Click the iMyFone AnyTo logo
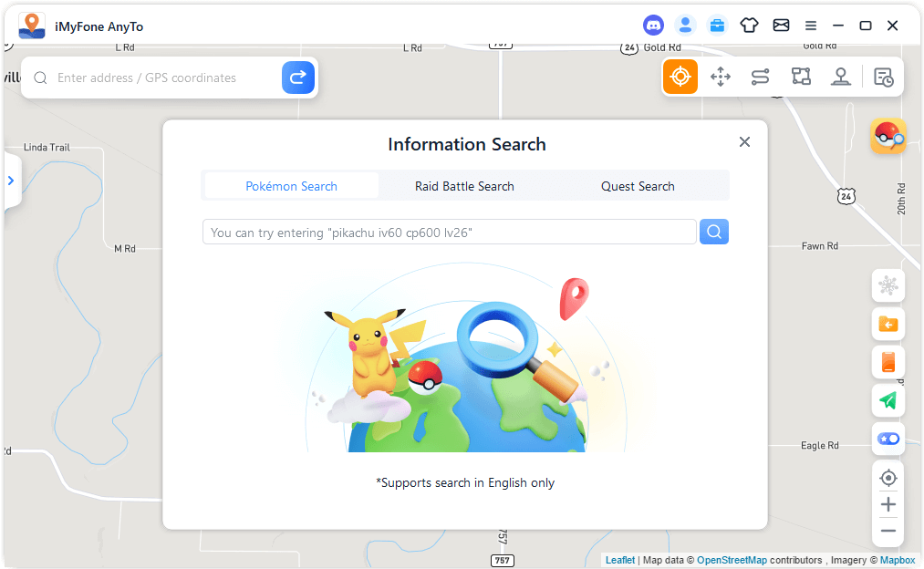Image resolution: width=924 pixels, height=569 pixels. (32, 26)
